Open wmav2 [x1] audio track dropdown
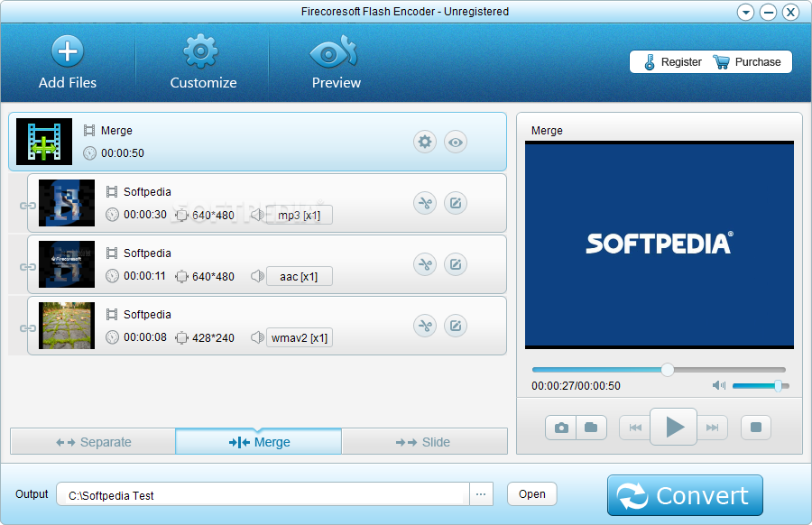 point(300,337)
